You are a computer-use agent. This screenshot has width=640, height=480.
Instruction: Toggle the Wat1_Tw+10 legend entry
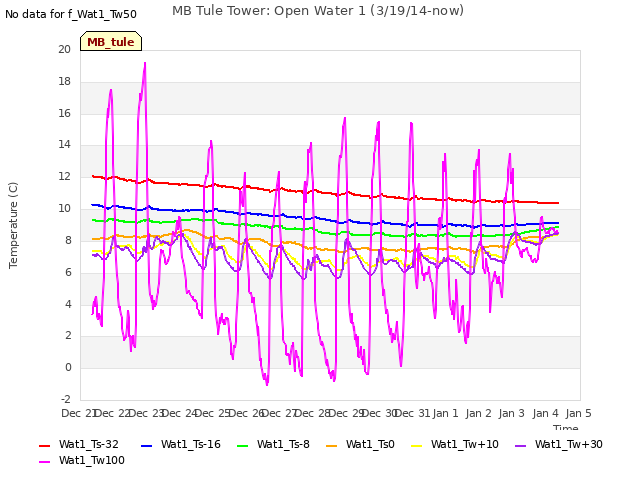tap(455, 444)
